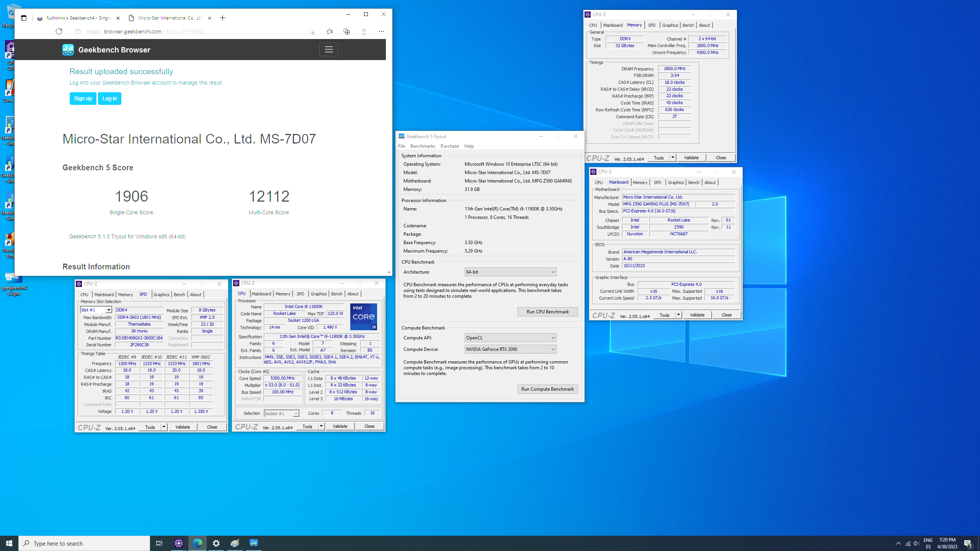Show hidden system tray icons
This screenshot has width=980, height=551.
[898, 543]
